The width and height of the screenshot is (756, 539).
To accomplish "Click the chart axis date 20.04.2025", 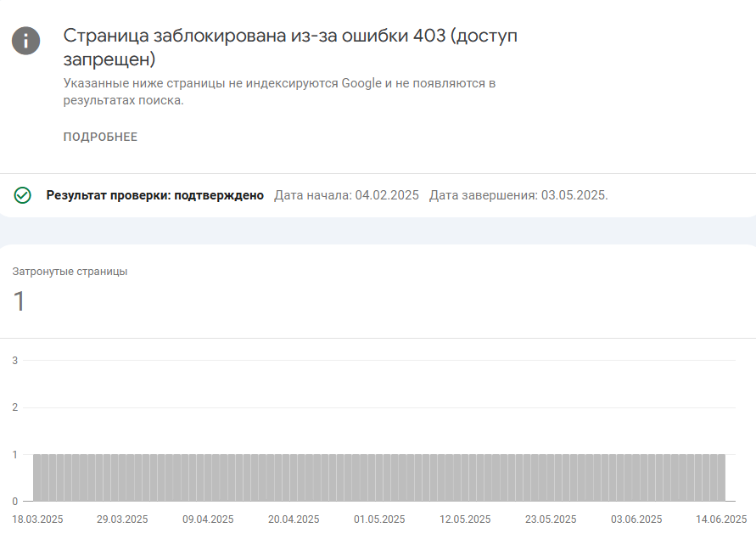I will (x=294, y=519).
